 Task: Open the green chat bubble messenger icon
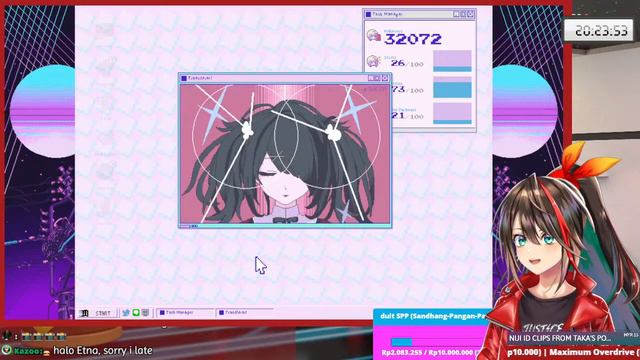pos(136,313)
